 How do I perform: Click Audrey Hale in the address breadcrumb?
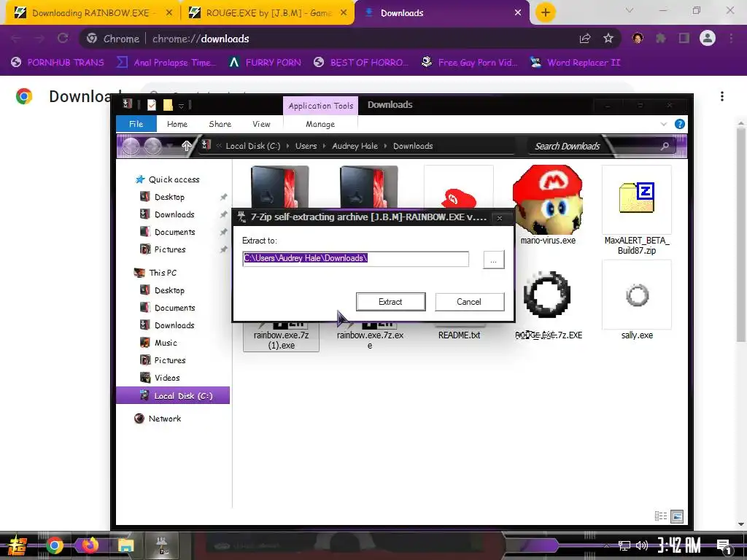point(355,146)
